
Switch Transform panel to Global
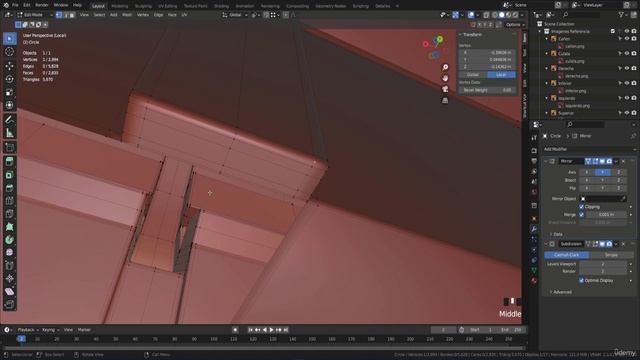[x=473, y=75]
